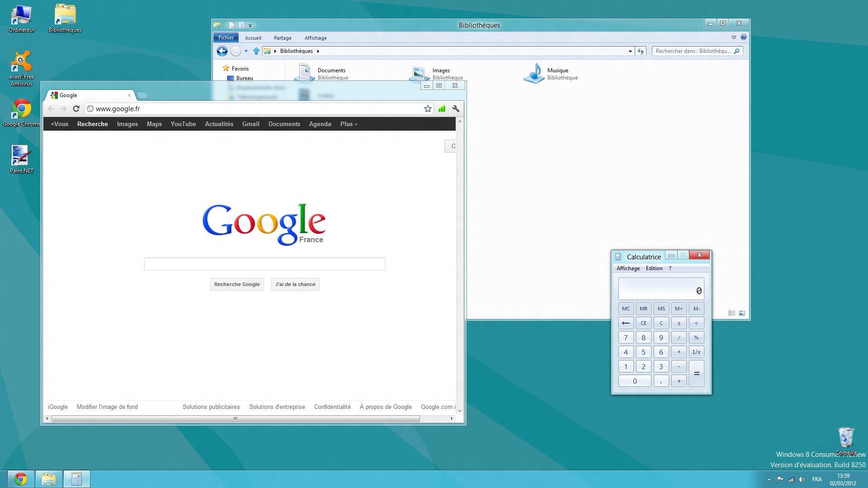
Task: Click Confidentialité footer link
Action: tap(332, 407)
